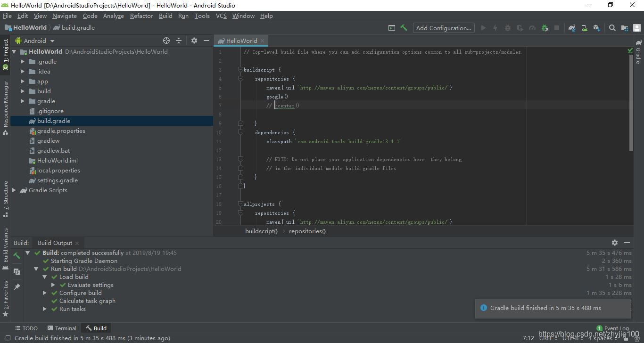This screenshot has height=343, width=644.
Task: Click locate-file crosshair icon in Project panel
Action: click(166, 41)
